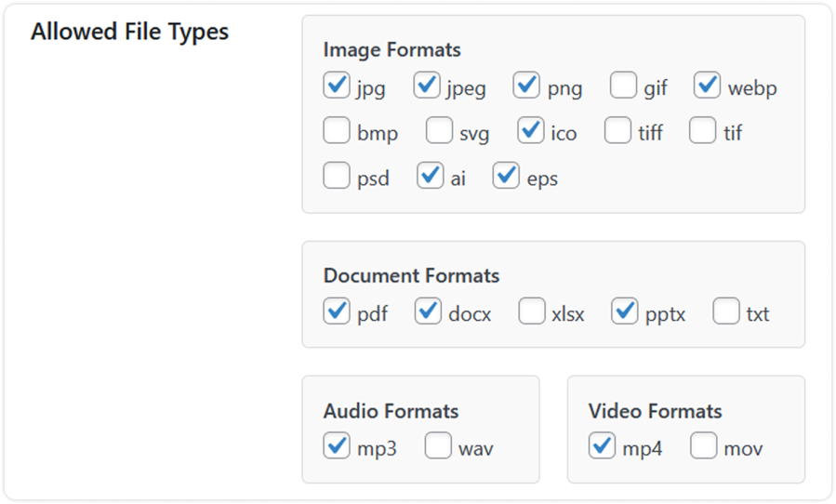The height and width of the screenshot is (504, 836).
Task: Disable pdf document uploads
Action: pos(336,312)
